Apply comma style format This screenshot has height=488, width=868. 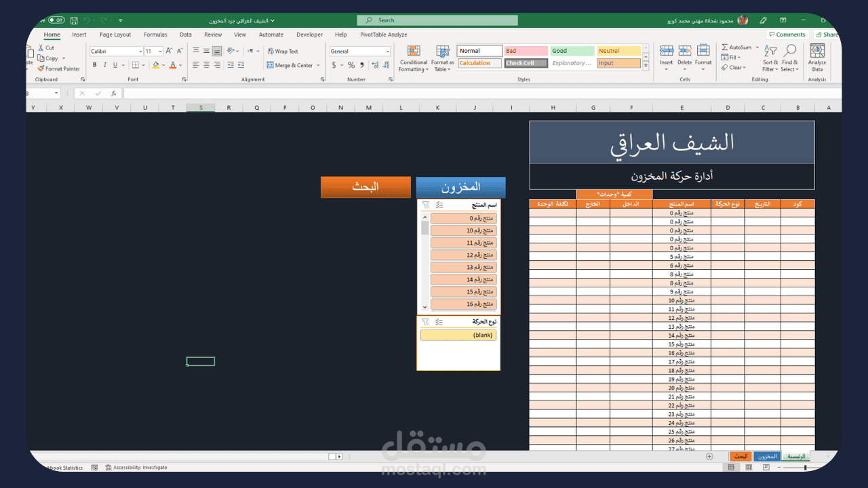[x=362, y=65]
